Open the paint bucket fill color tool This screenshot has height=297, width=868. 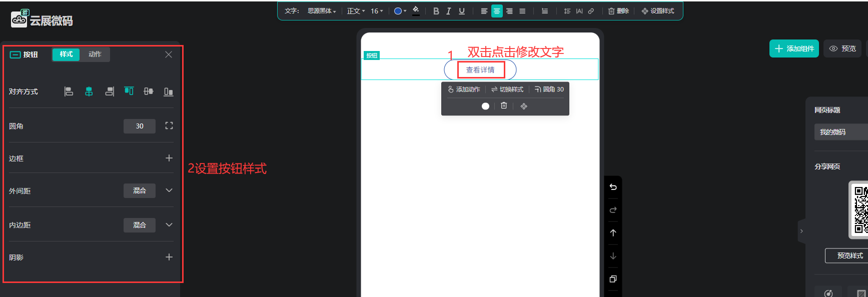pos(416,10)
